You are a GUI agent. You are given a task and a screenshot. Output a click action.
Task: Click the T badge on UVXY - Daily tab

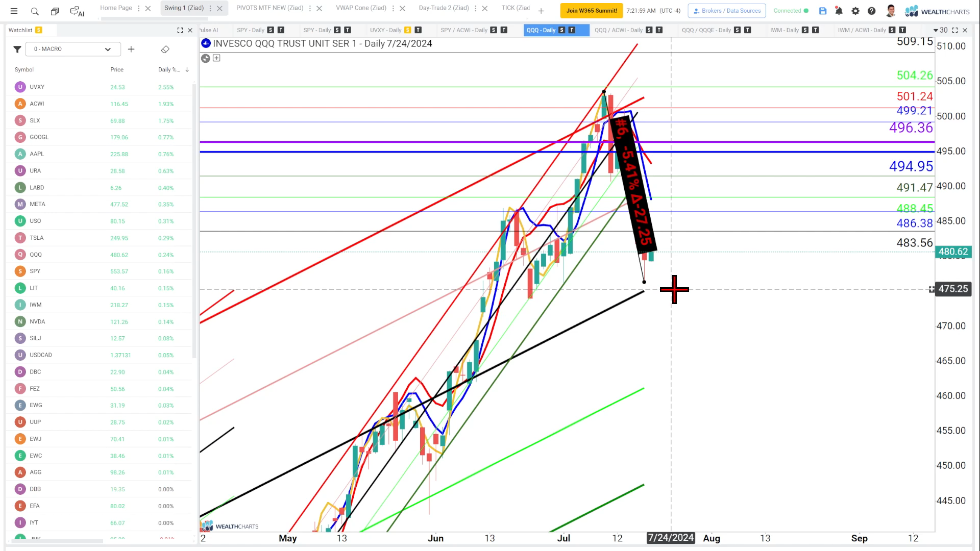point(418,30)
